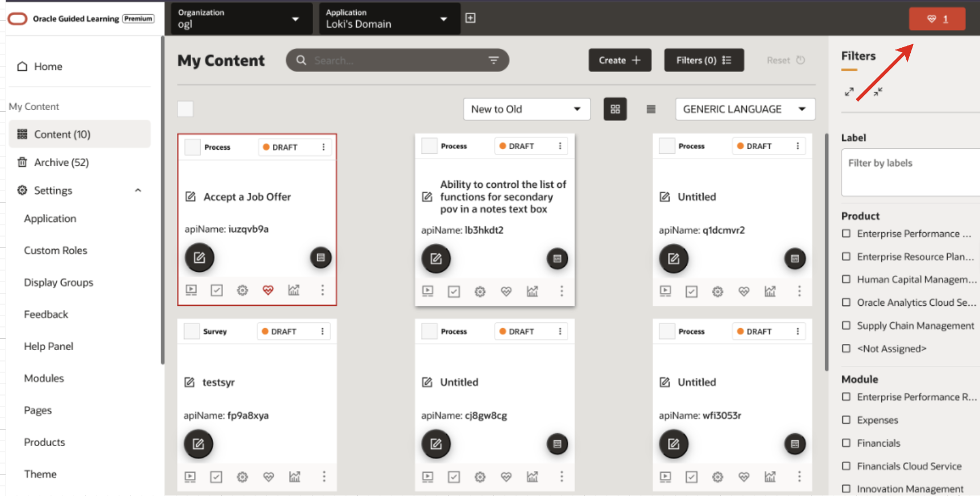This screenshot has width=980, height=496.
Task: Open the add application plus icon
Action: click(470, 18)
